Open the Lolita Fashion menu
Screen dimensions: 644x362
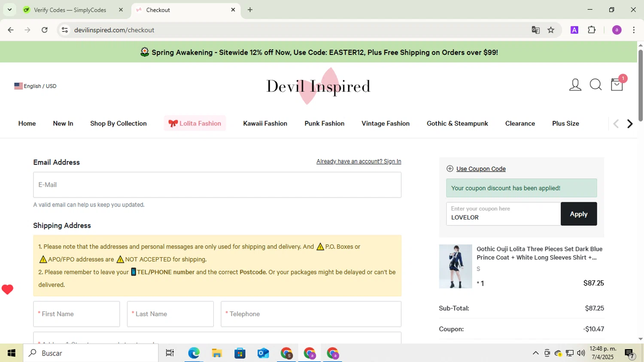(x=195, y=123)
